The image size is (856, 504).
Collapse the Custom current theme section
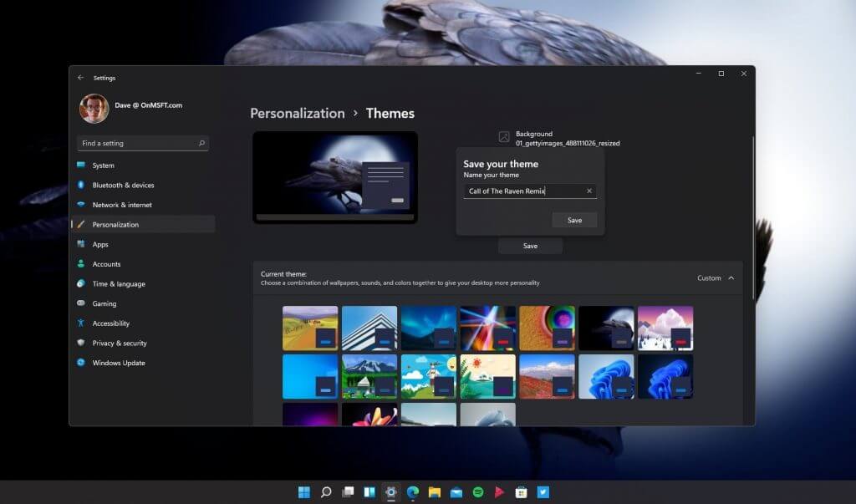[x=730, y=277]
